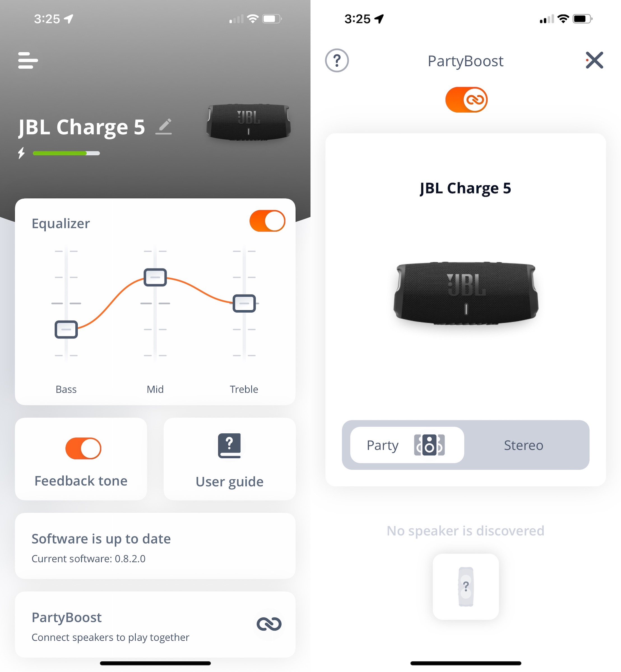Select Stereo mode in PartyBoost

(523, 444)
